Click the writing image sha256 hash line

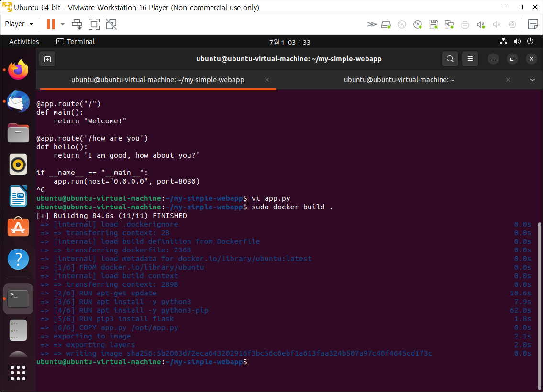pyautogui.click(x=236, y=353)
